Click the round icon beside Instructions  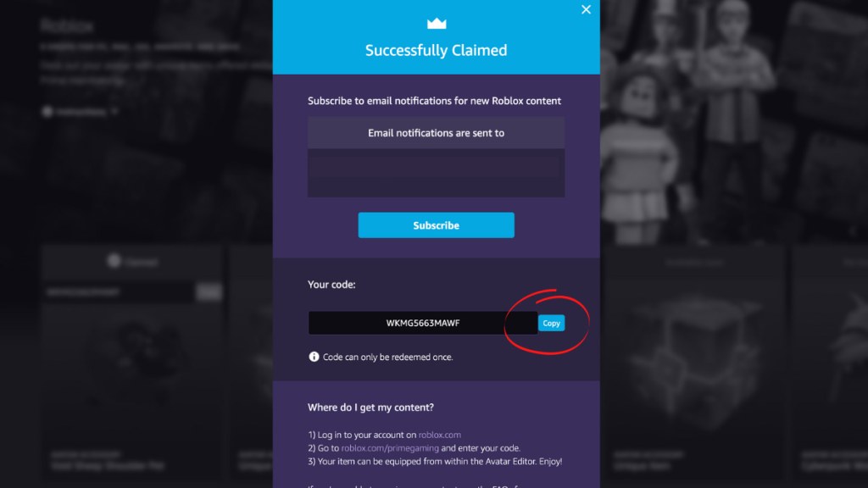[47, 112]
